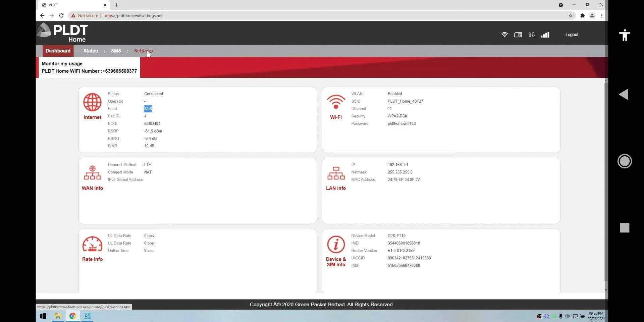
Task: Open File Explorer from the taskbar
Action: coord(58,316)
